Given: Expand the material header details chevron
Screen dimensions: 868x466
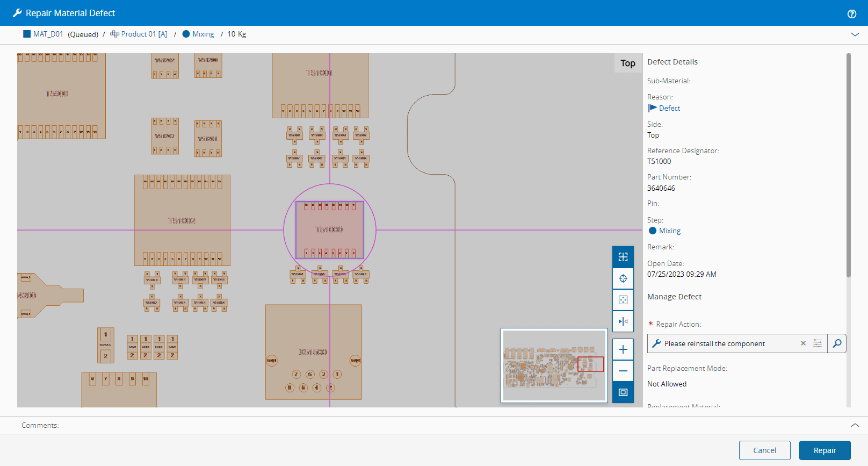Looking at the screenshot, I should tap(855, 34).
